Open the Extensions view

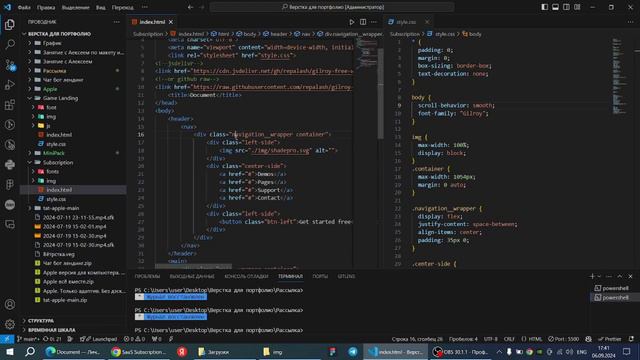point(10,105)
